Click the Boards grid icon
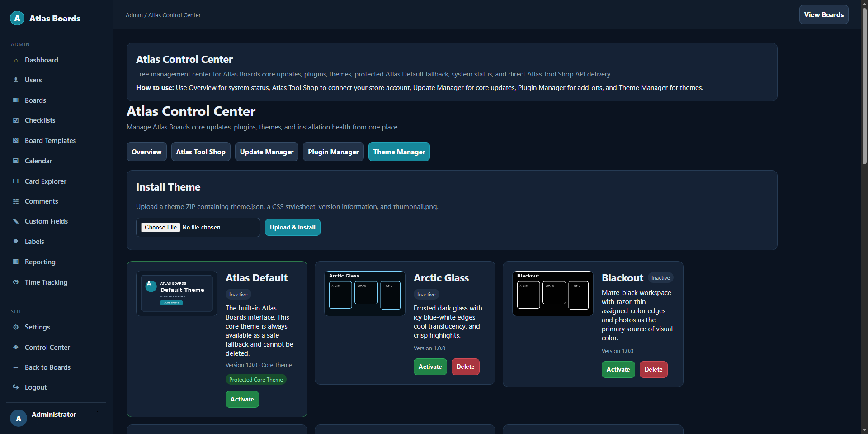The height and width of the screenshot is (434, 868). pos(16,100)
